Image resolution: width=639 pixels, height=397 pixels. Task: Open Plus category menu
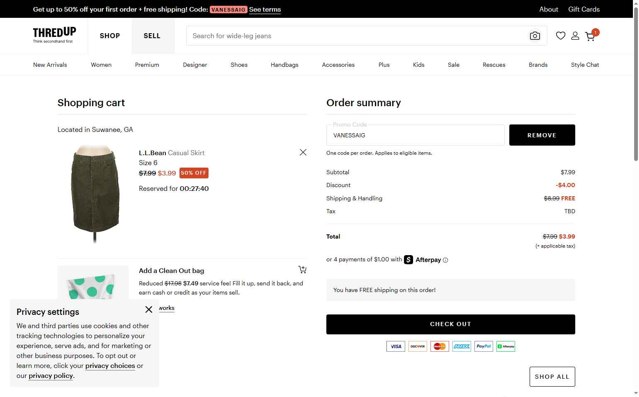(384, 65)
